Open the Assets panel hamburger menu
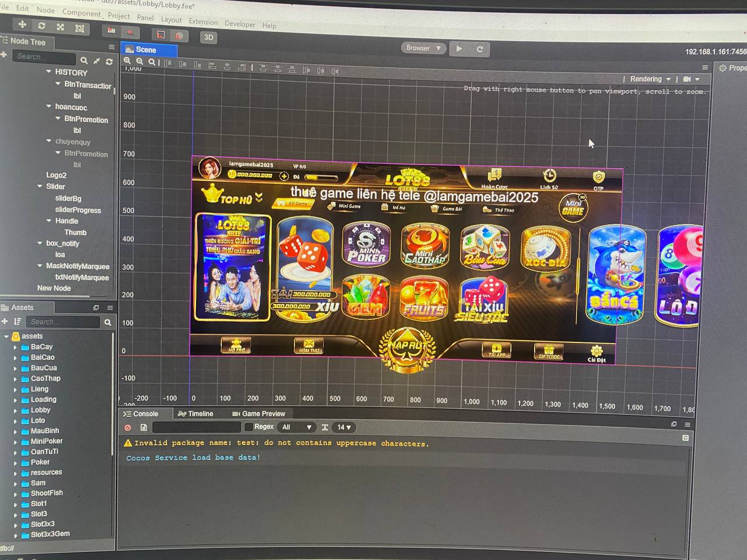The image size is (747, 560). [110, 307]
